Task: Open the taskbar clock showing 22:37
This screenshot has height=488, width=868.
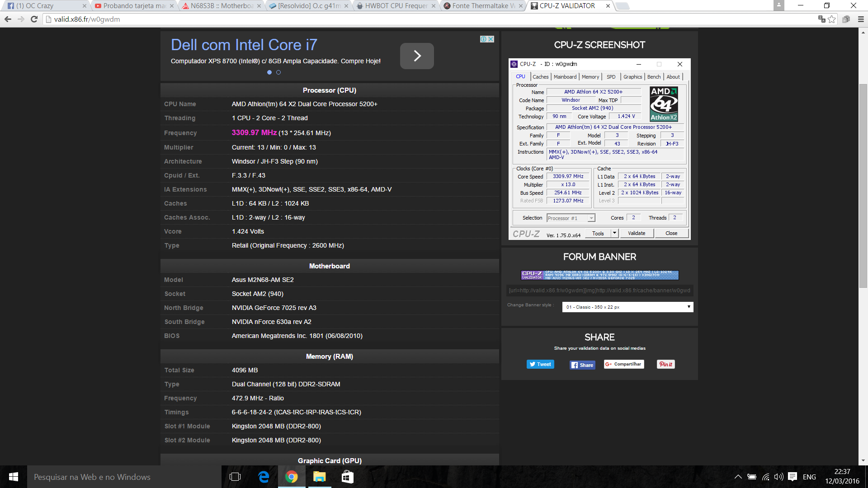Action: 842,477
